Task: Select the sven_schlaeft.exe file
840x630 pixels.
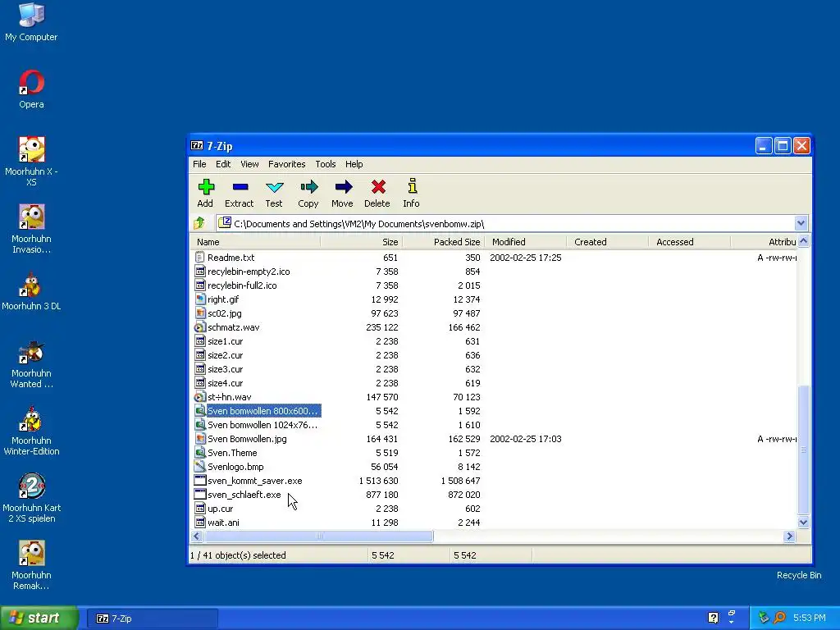Action: [x=244, y=495]
